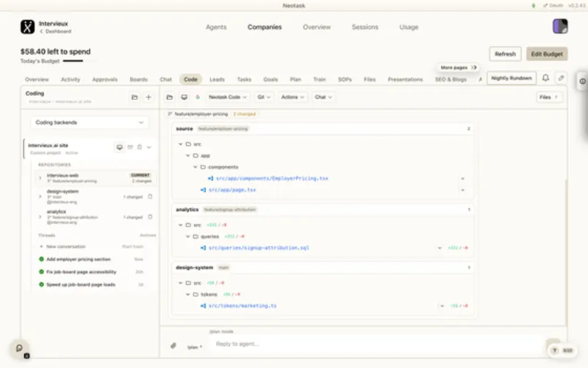Image resolution: width=588 pixels, height=368 pixels.
Task: Open Chat dropdown in code toolbar
Action: tap(323, 97)
